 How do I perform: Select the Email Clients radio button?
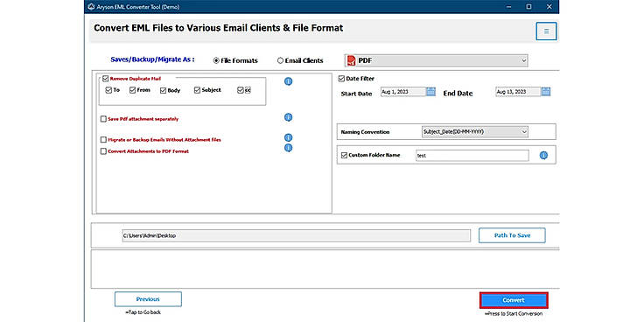pyautogui.click(x=280, y=60)
